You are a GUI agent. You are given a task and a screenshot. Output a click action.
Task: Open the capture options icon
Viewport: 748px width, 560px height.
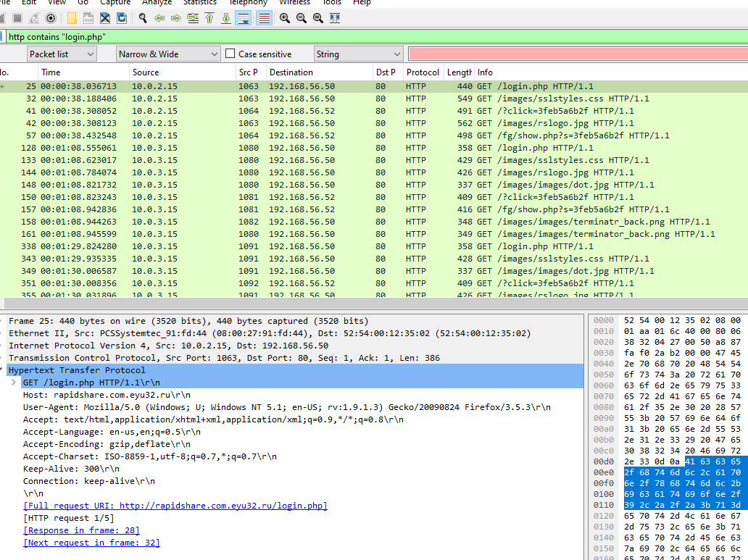(x=51, y=18)
